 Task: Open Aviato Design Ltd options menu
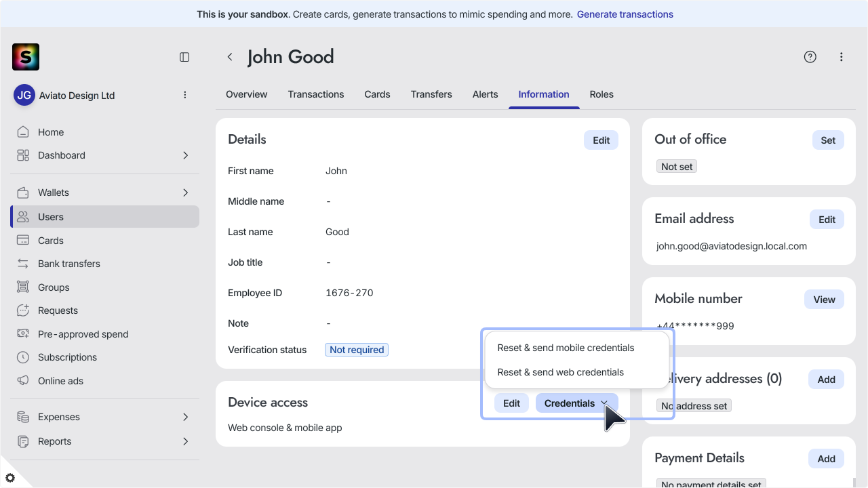[x=184, y=95]
